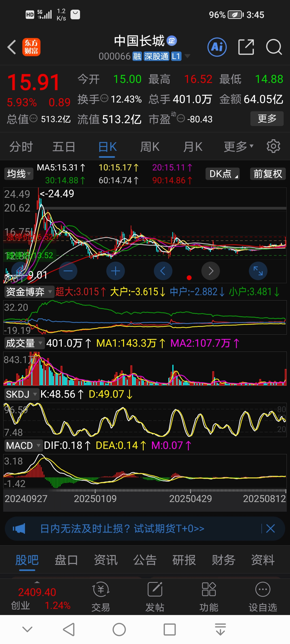Zoom in the K-line chart
Viewport: 290px width, 644px height.
pos(116,271)
